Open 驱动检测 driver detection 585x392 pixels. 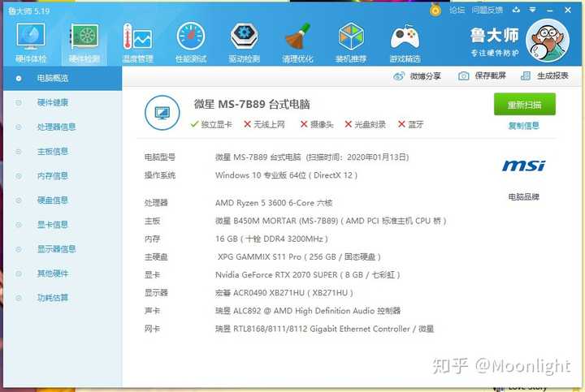click(245, 42)
